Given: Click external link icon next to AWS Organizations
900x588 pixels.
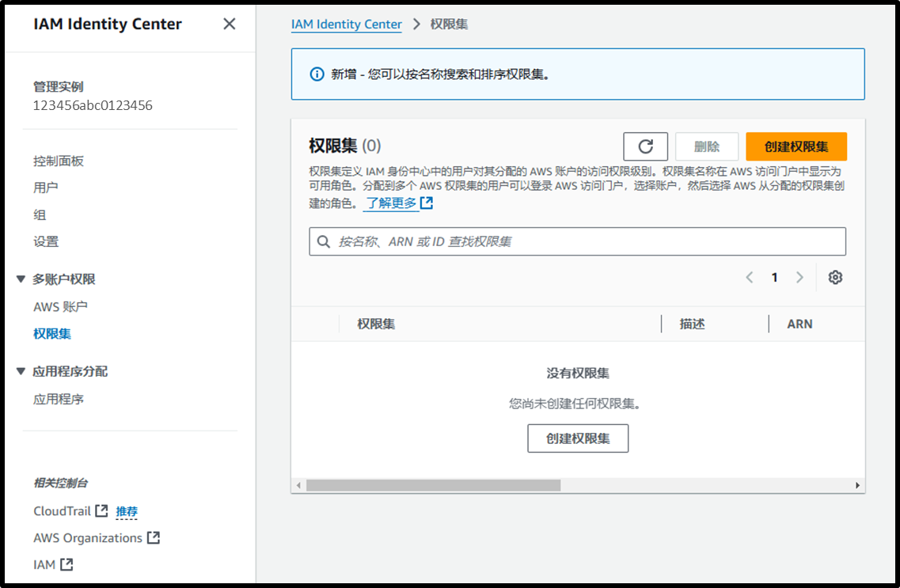Looking at the screenshot, I should point(154,537).
